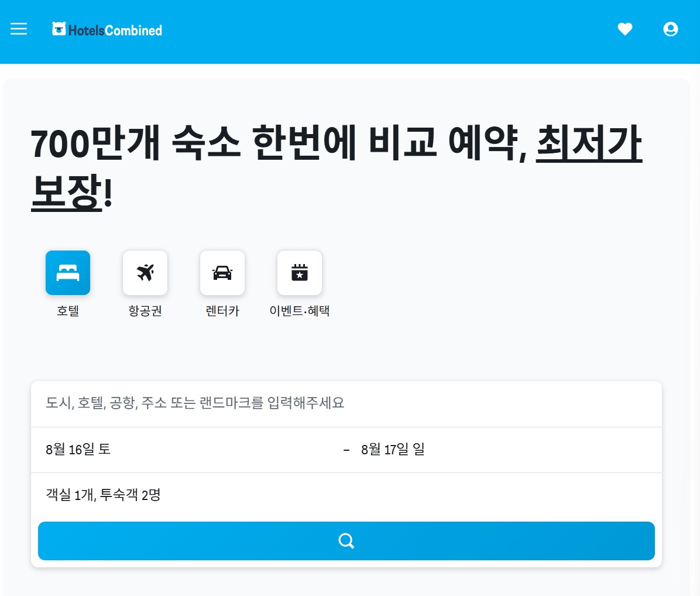Click the 호텔 label text

(x=68, y=311)
